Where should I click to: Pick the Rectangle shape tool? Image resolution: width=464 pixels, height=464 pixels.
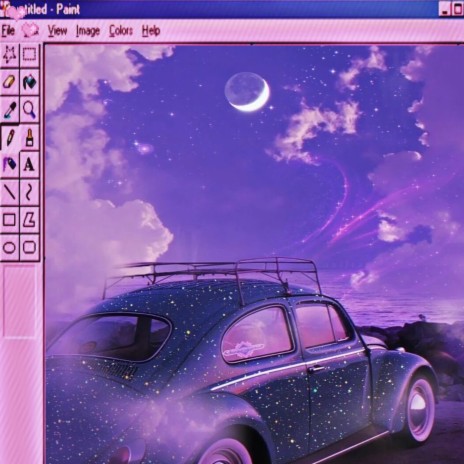[10, 220]
